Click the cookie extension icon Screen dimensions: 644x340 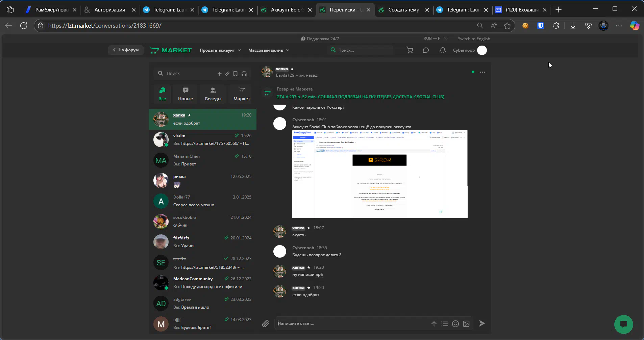[x=525, y=26]
